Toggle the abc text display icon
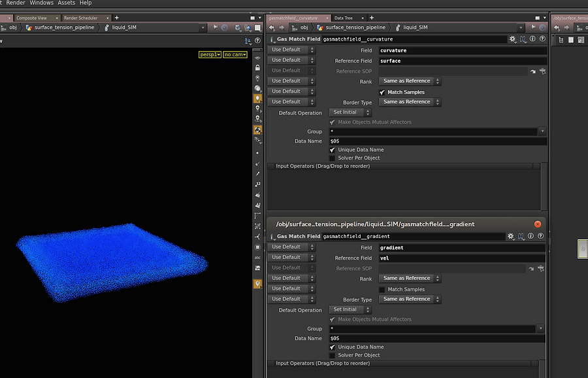The height and width of the screenshot is (378, 588). (x=257, y=258)
